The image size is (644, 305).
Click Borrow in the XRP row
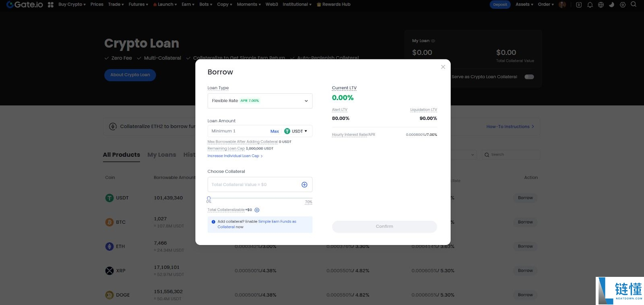point(525,271)
